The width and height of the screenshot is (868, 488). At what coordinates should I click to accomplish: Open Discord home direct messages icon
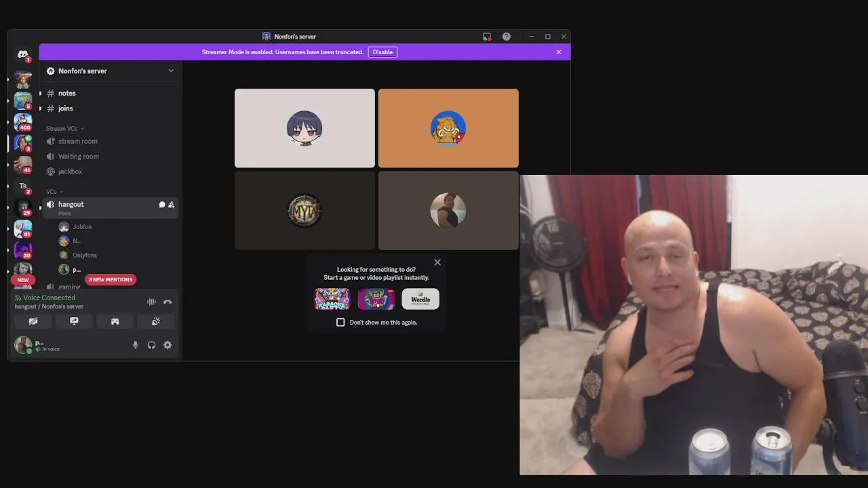point(23,55)
